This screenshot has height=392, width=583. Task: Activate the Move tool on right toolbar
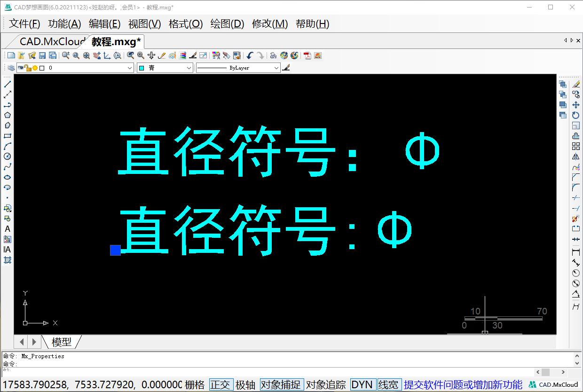click(x=575, y=105)
